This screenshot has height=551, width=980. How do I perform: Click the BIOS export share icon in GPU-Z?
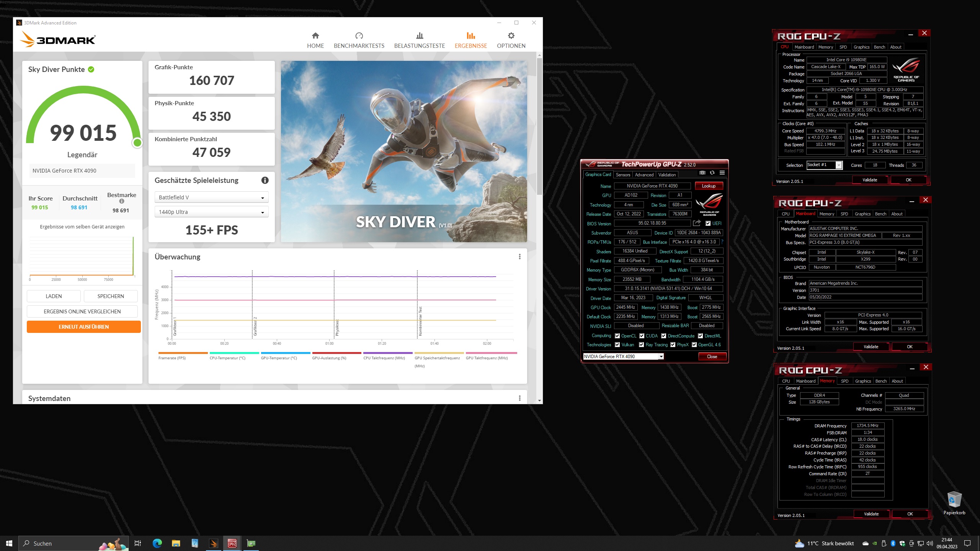(x=697, y=223)
